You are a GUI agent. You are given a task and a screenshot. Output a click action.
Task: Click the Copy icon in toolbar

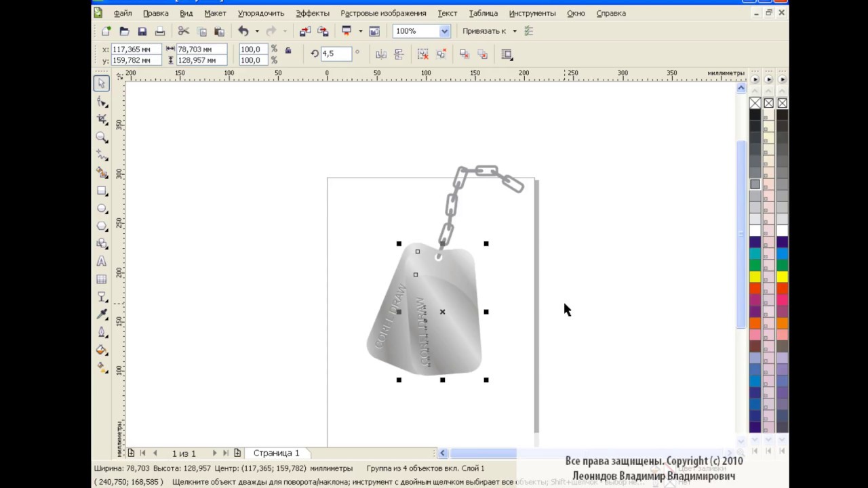click(201, 31)
